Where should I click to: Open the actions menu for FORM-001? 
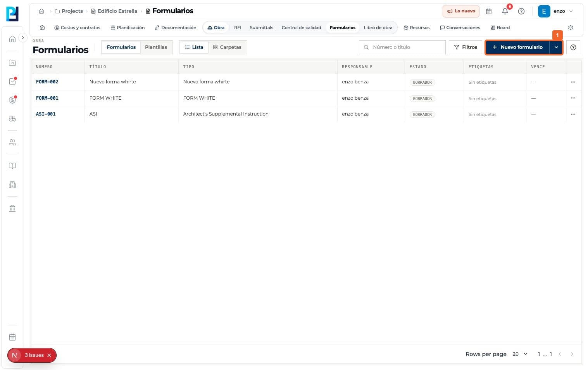[x=573, y=98]
